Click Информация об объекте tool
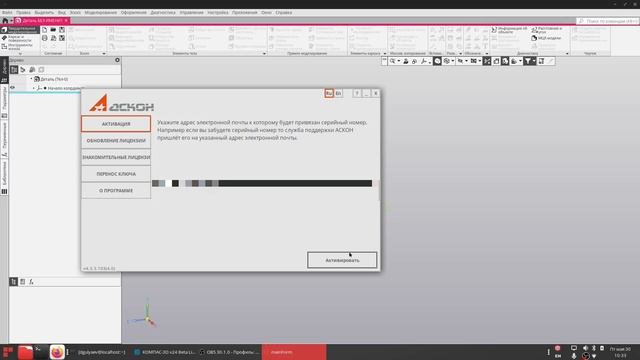This screenshot has width=640, height=360. coord(509,30)
